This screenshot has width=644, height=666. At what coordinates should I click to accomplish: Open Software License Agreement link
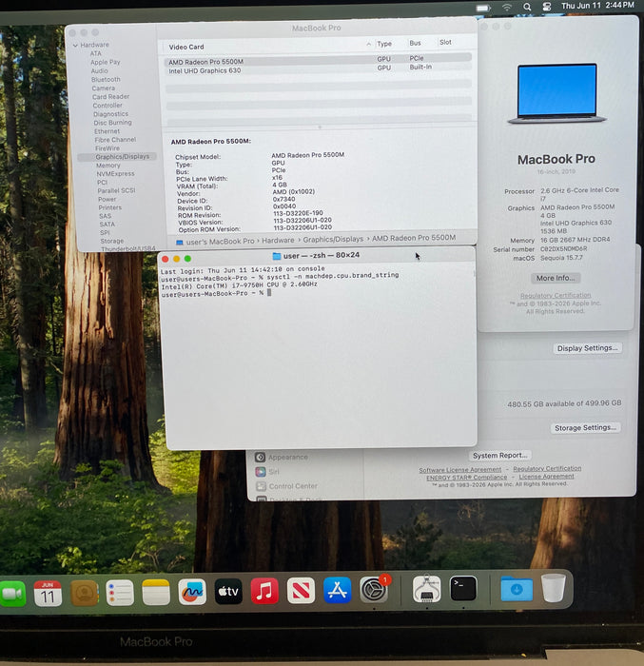click(460, 470)
